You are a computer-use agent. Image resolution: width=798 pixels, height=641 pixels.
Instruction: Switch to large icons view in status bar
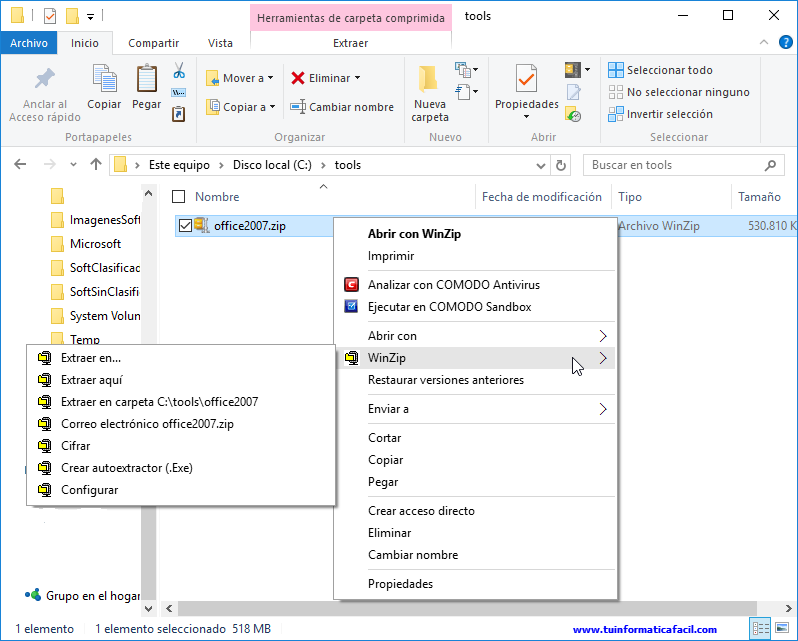tap(782, 628)
